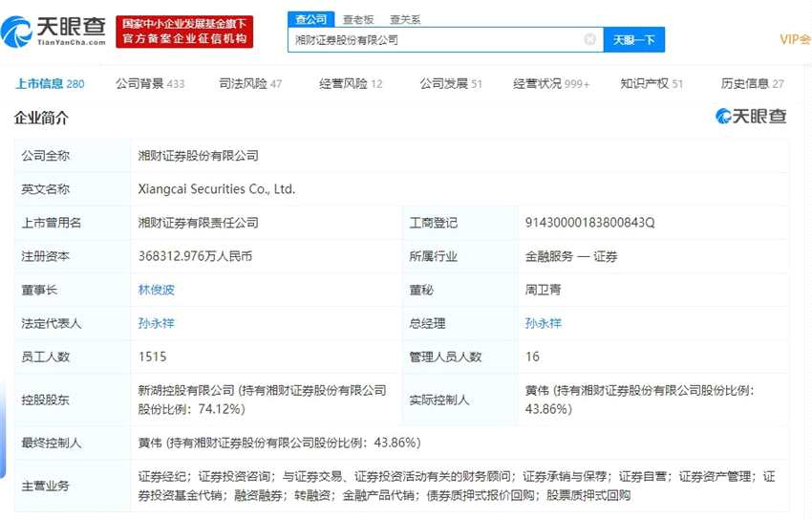Select the 查关系 search tab
The width and height of the screenshot is (812, 520).
[405, 20]
